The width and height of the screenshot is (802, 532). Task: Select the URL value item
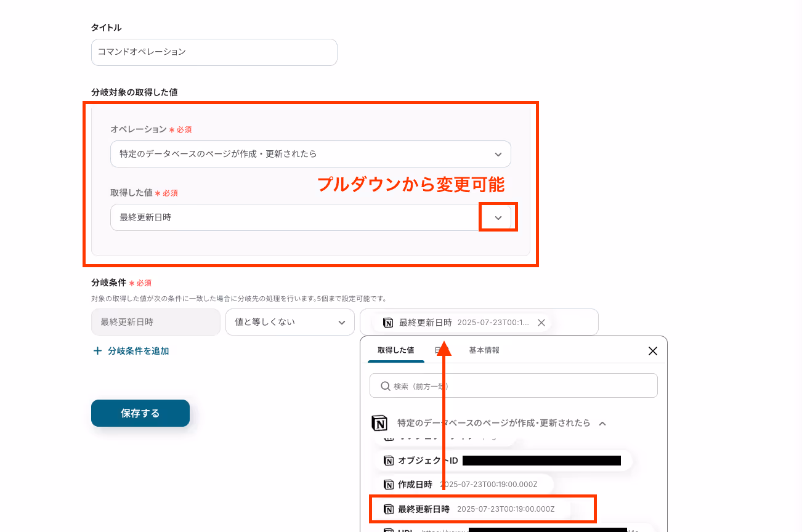[514, 529]
